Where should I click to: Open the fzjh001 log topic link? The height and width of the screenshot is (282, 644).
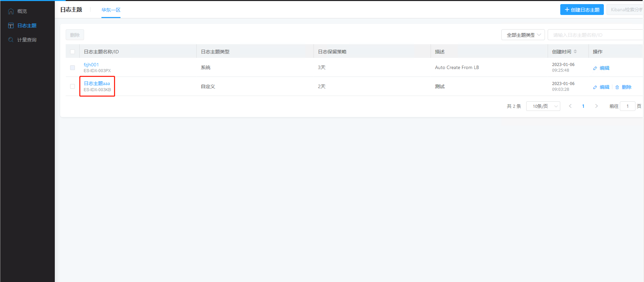tap(91, 65)
